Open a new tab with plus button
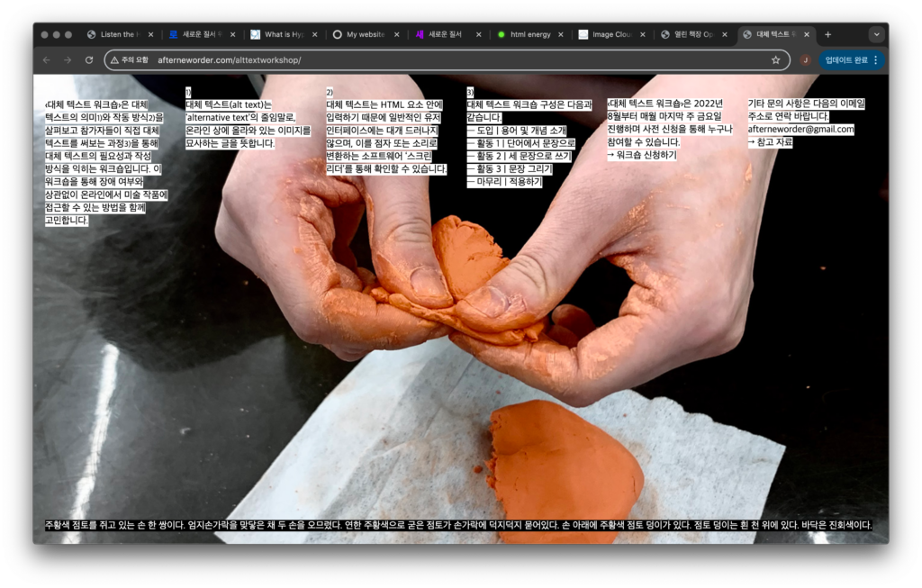Screen dimensions: 922x588 [828, 34]
